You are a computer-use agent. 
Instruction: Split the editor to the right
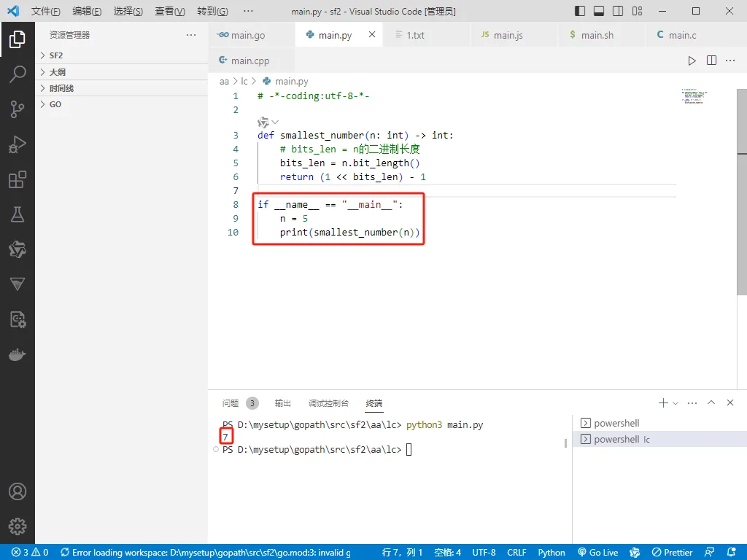[x=711, y=61]
